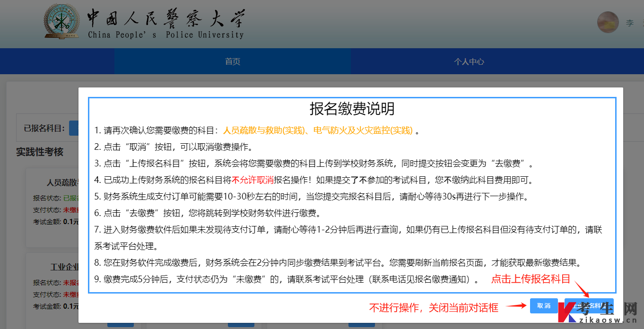Click the China People's Police University text
Image resolution: width=644 pixels, height=329 pixels.
coord(166,35)
